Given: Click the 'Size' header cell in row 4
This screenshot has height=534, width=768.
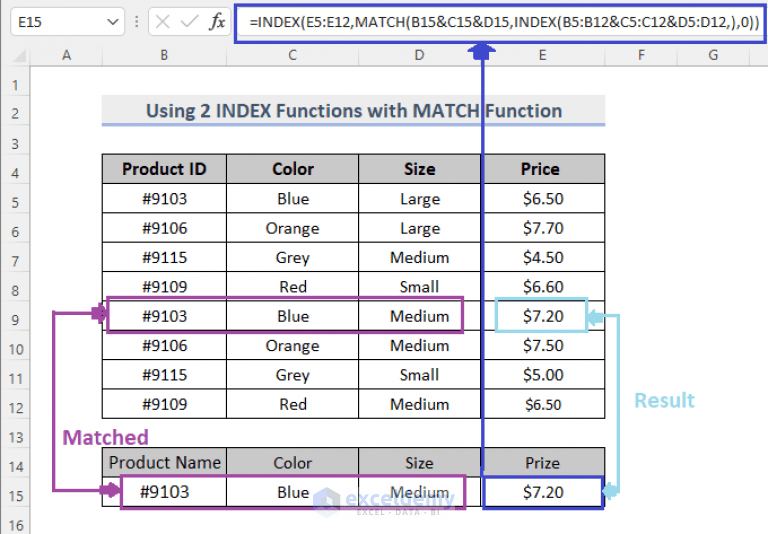Looking at the screenshot, I should (x=419, y=169).
